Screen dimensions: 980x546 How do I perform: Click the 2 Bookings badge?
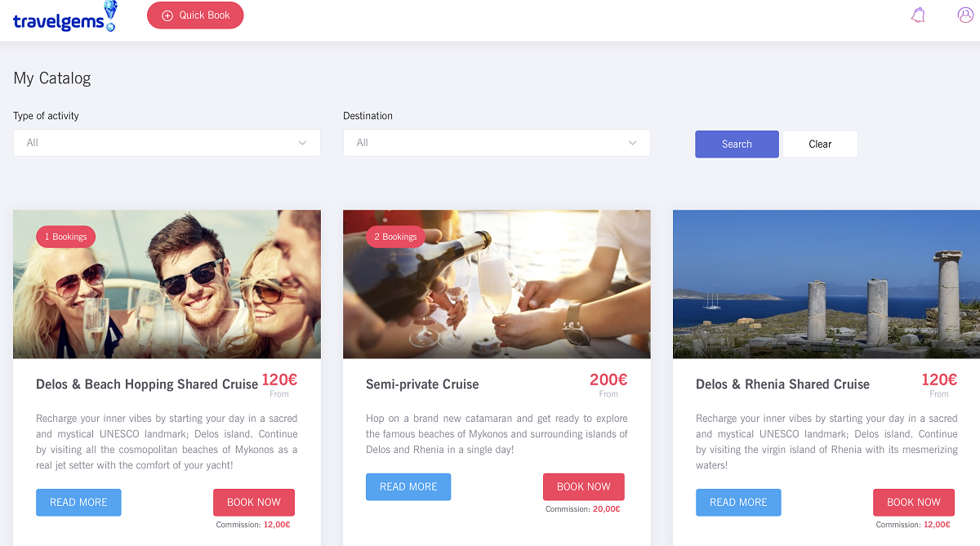[395, 237]
